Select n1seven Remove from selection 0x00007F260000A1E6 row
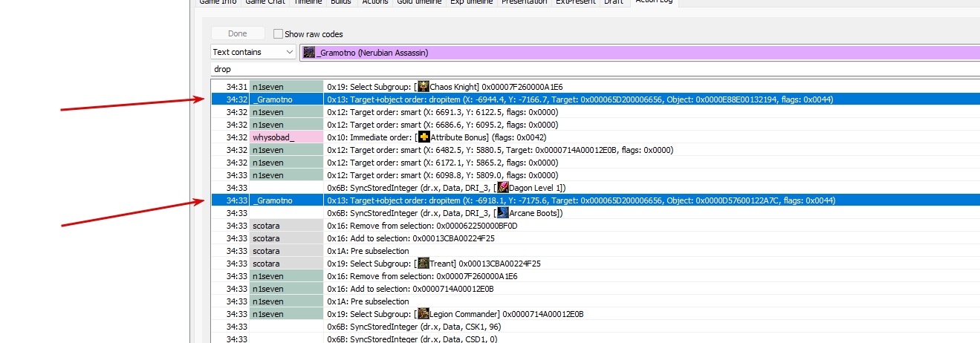This screenshot has width=980, height=343. (x=595, y=276)
